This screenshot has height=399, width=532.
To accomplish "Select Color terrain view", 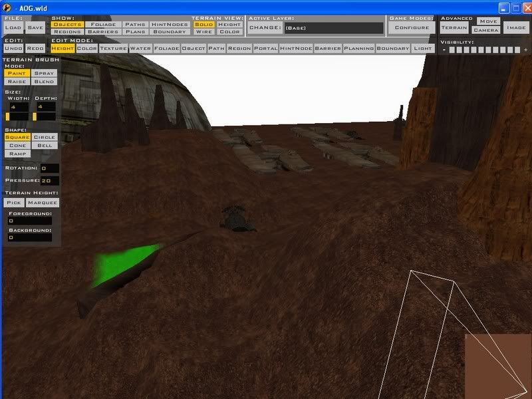I will point(229,32).
